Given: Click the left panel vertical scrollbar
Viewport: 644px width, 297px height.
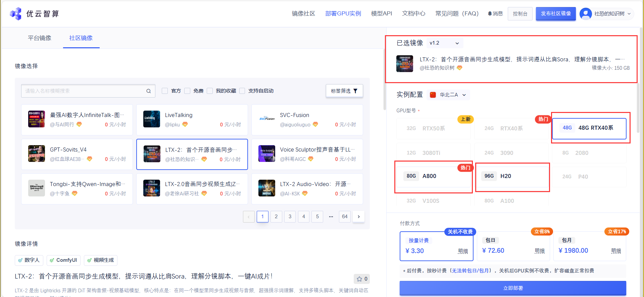Looking at the screenshot, I should (x=385, y=79).
